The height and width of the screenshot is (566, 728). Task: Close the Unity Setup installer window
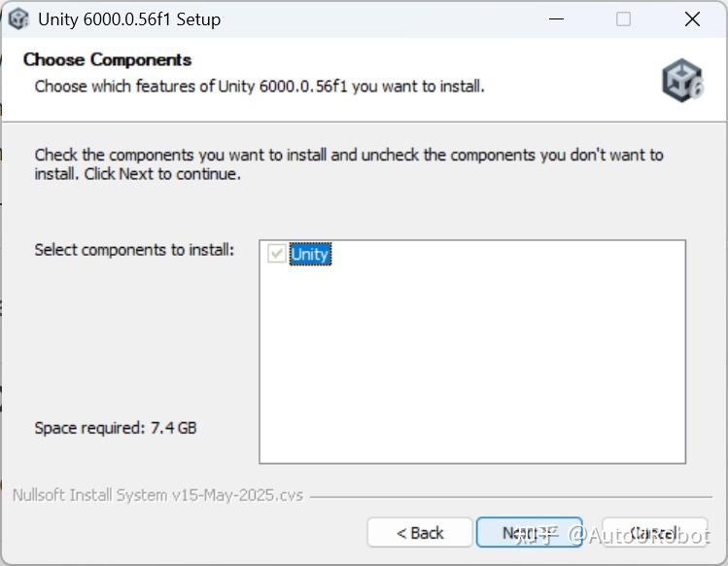(692, 19)
